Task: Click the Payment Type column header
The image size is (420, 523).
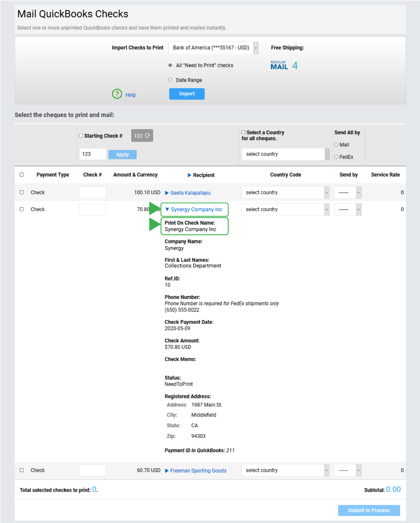Action: 53,175
